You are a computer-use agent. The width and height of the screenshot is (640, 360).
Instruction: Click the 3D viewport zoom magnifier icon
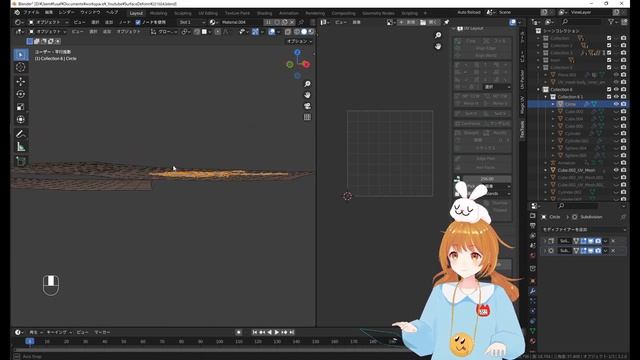click(x=307, y=84)
